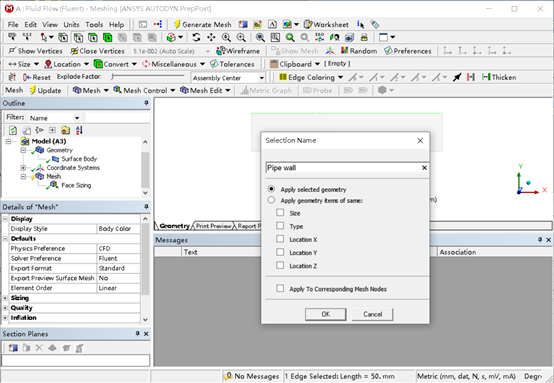Viewport: 554px width, 383px height.
Task: Open the Tools menu
Action: point(94,24)
